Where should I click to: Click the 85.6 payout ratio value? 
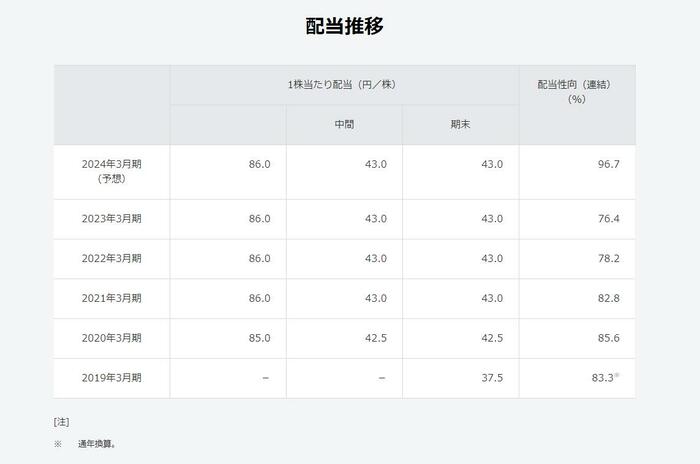(608, 339)
